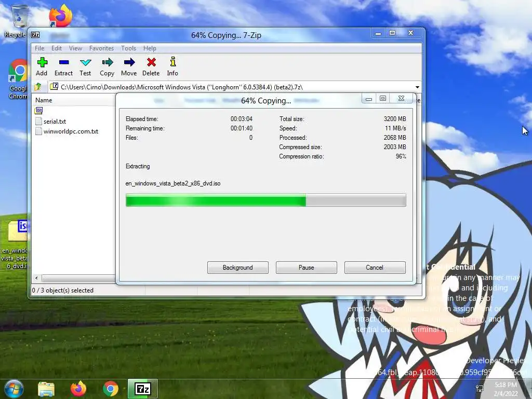Image resolution: width=532 pixels, height=399 pixels.
Task: Click the Delete toolbar icon
Action: pos(151,62)
